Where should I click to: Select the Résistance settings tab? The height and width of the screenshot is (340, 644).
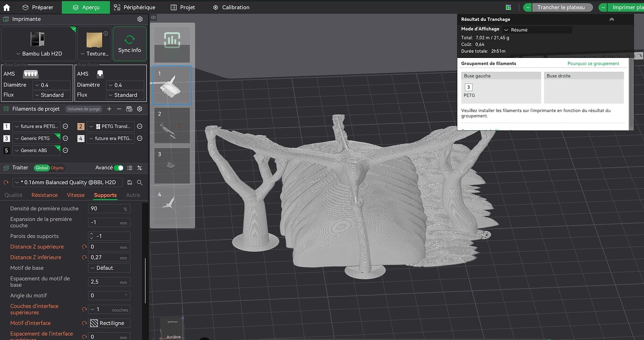44,195
